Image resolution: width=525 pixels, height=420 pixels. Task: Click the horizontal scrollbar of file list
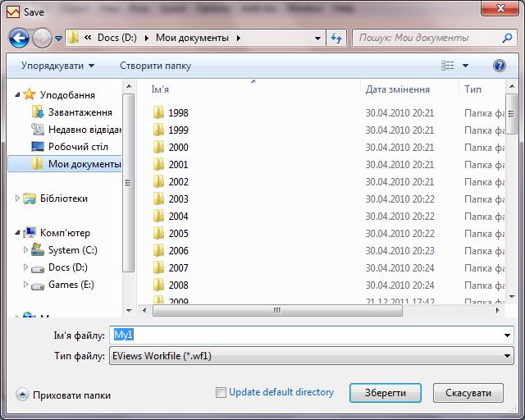click(277, 310)
